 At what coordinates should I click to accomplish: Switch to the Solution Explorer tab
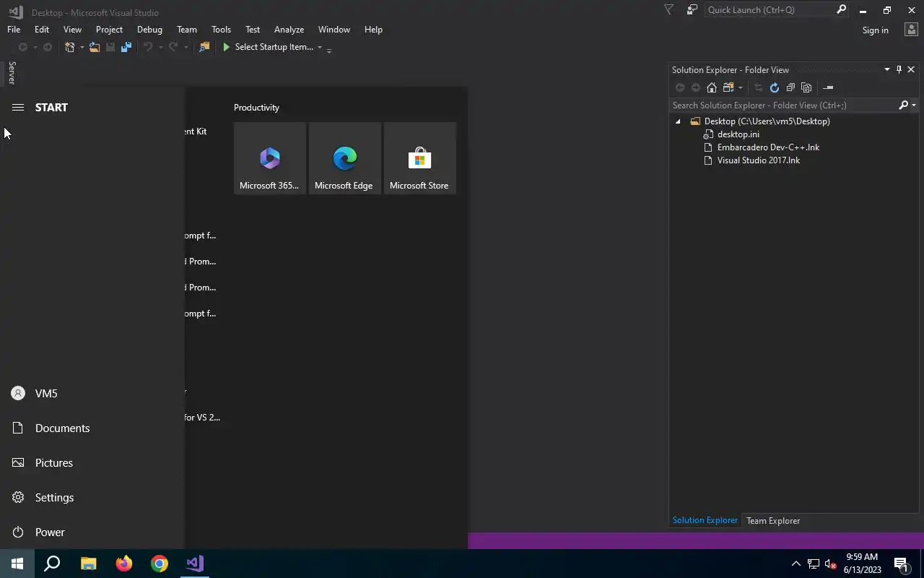pyautogui.click(x=705, y=520)
